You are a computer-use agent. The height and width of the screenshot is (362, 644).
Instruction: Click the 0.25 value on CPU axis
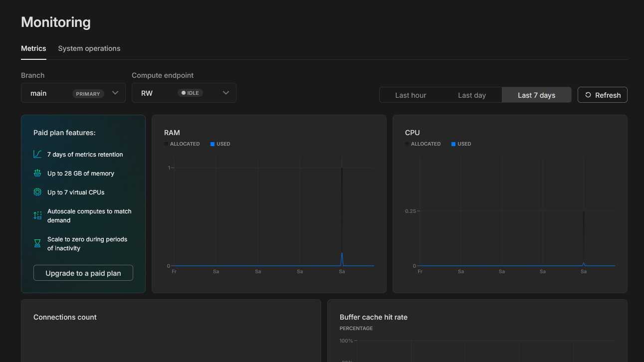coord(411,211)
